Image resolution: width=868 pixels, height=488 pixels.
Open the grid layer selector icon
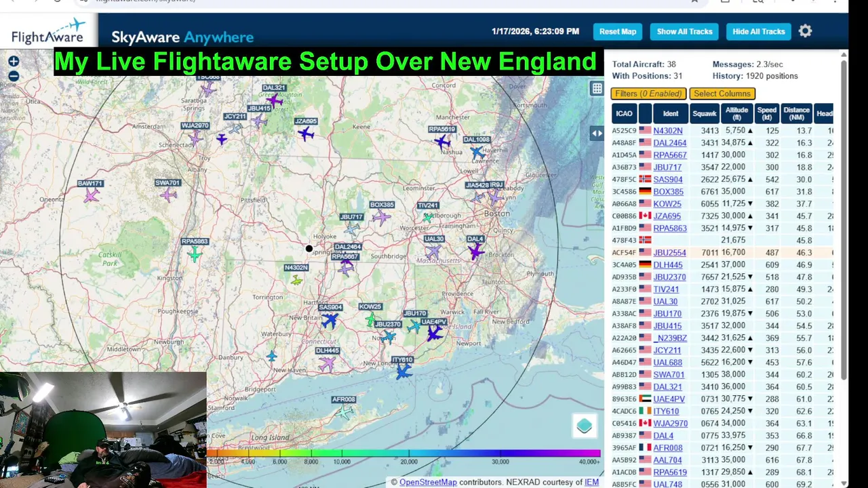tap(597, 88)
